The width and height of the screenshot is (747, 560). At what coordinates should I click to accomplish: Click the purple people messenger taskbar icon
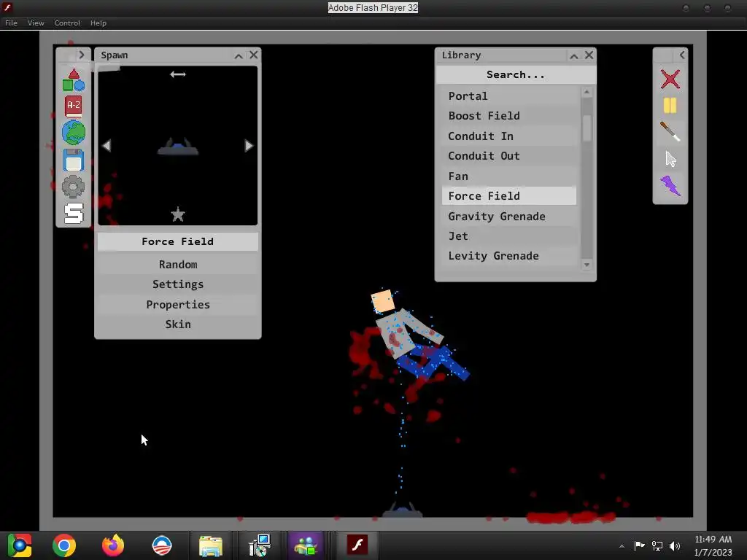pyautogui.click(x=306, y=545)
